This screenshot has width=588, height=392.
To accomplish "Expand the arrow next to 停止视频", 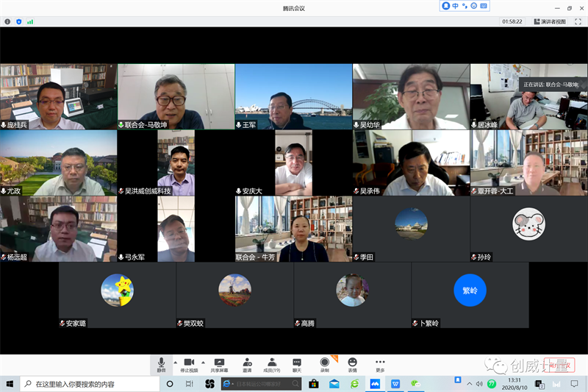I will pyautogui.click(x=203, y=362).
